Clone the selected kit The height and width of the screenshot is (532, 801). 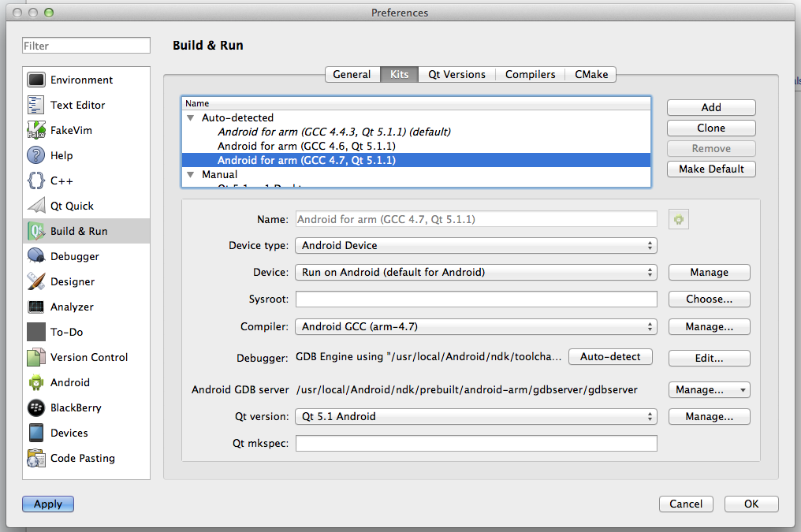[710, 128]
